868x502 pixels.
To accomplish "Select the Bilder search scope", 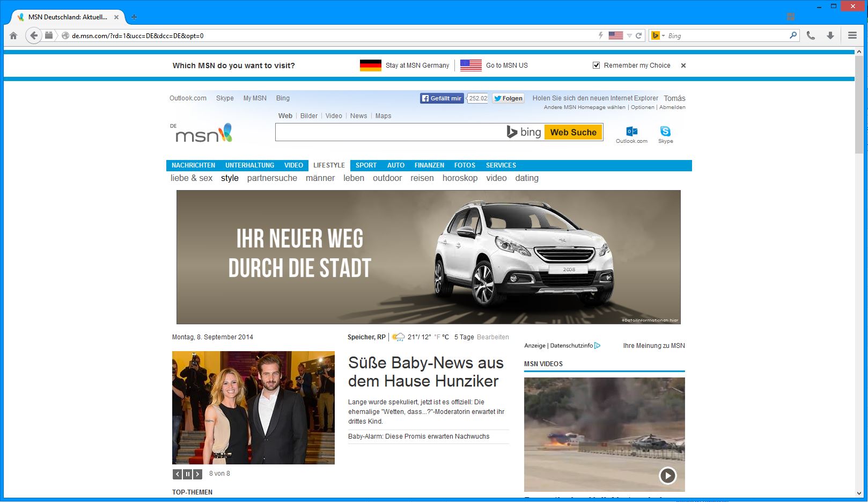I will pyautogui.click(x=309, y=116).
